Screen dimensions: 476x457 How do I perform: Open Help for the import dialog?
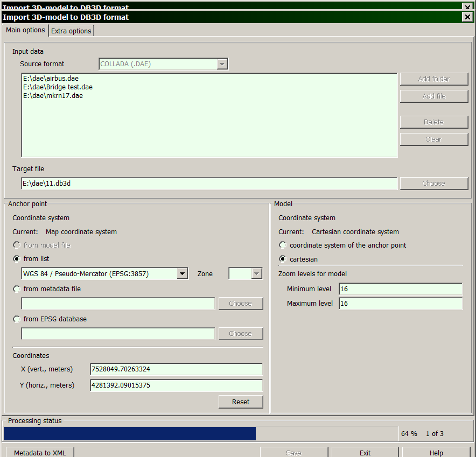tap(436, 453)
